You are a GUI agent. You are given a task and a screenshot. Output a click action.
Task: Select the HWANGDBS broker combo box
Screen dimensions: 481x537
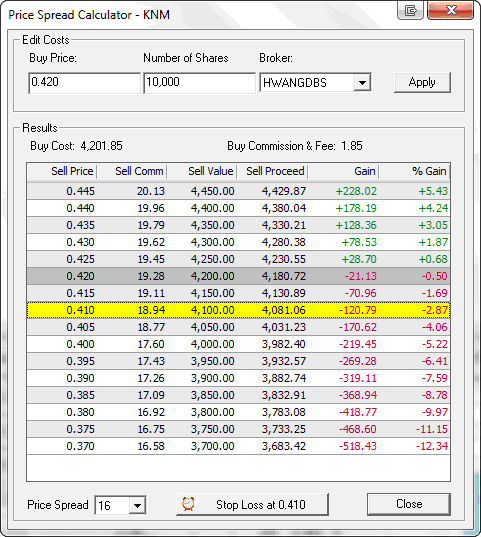(315, 83)
